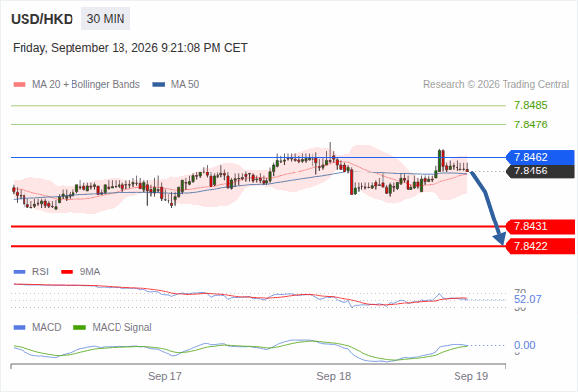Click the MACD legend label
This screenshot has width=578, height=392.
click(x=47, y=328)
